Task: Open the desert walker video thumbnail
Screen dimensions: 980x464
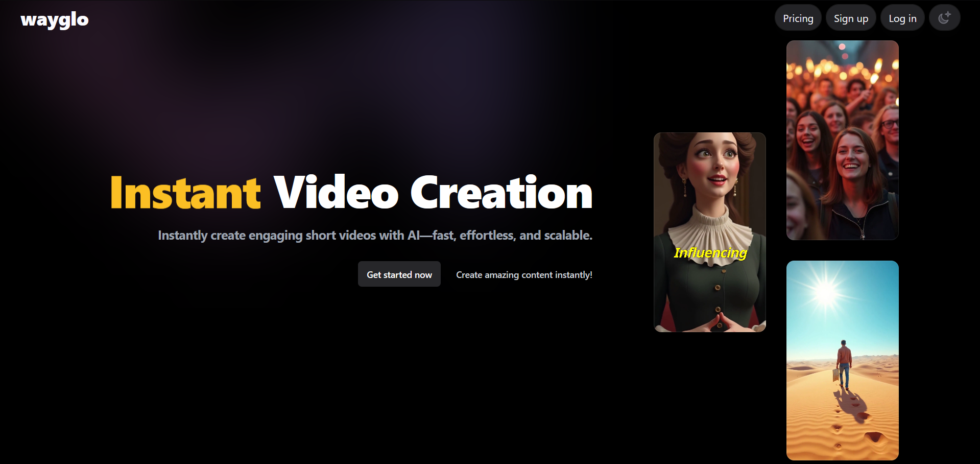Action: point(843,360)
